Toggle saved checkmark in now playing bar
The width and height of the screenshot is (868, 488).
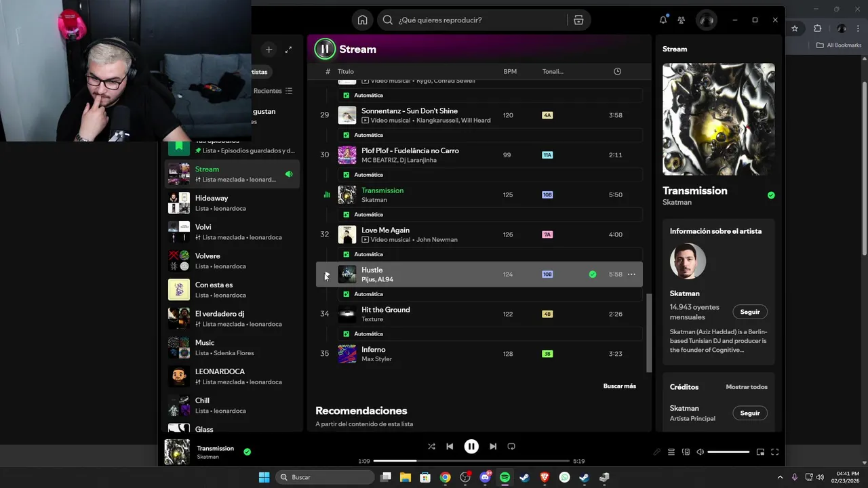[248, 451]
